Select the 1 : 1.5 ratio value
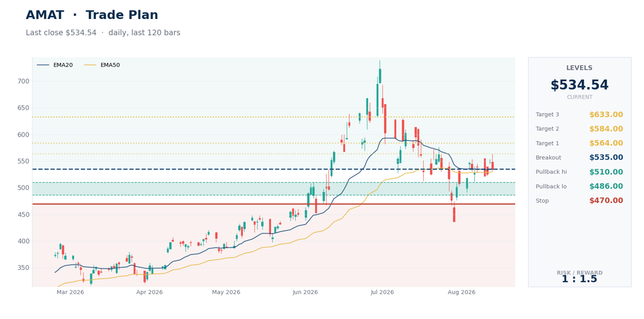Screen dimensions: 644x319 click(x=579, y=279)
